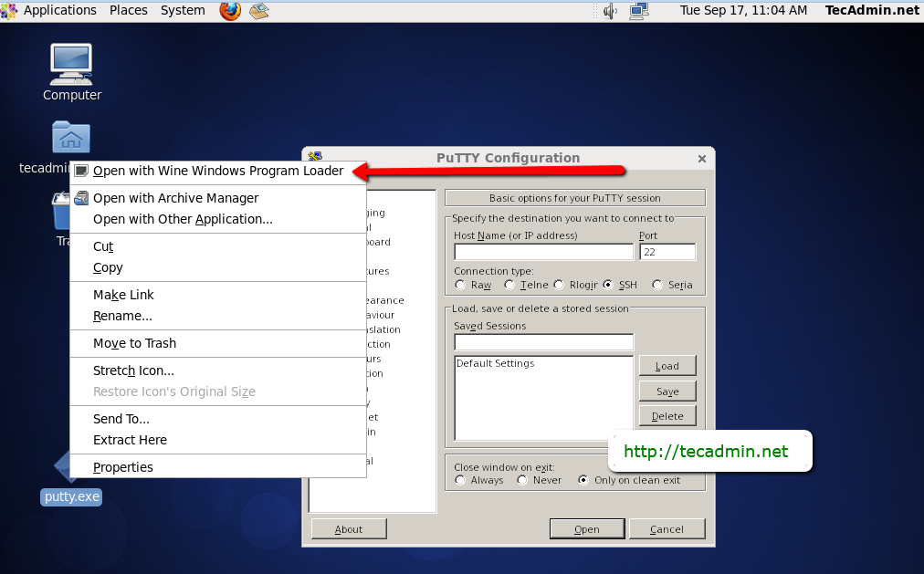Select the SSH connection type
Screen dimensions: 924x574
[x=608, y=285]
